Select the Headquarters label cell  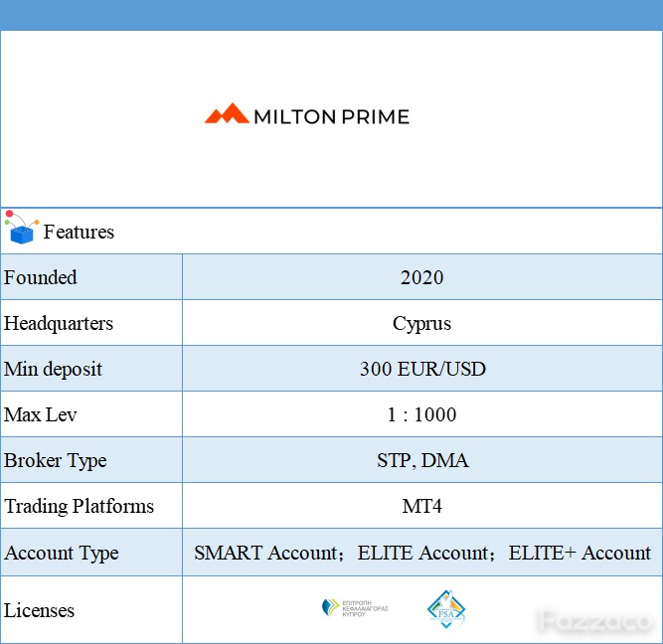click(x=91, y=323)
